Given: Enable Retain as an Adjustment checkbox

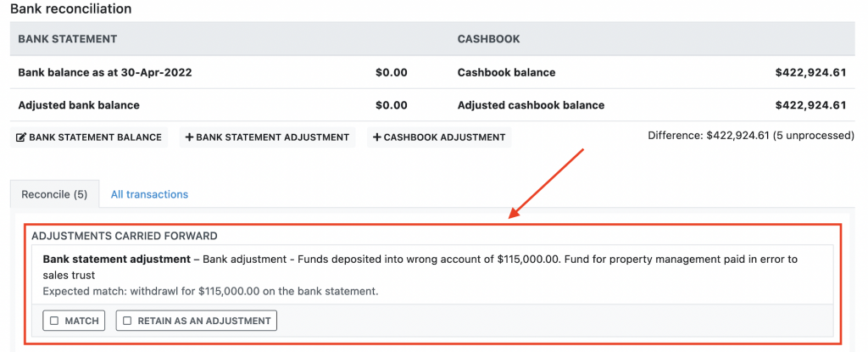Looking at the screenshot, I should 127,321.
